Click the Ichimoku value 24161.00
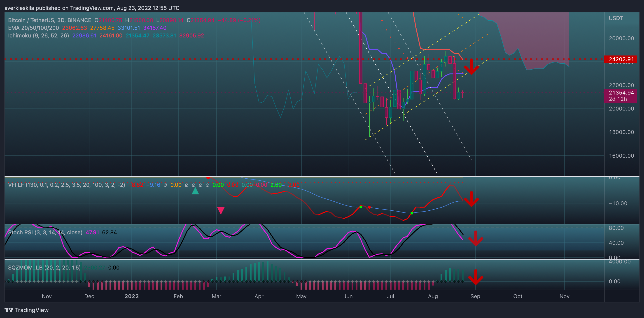 click(111, 36)
